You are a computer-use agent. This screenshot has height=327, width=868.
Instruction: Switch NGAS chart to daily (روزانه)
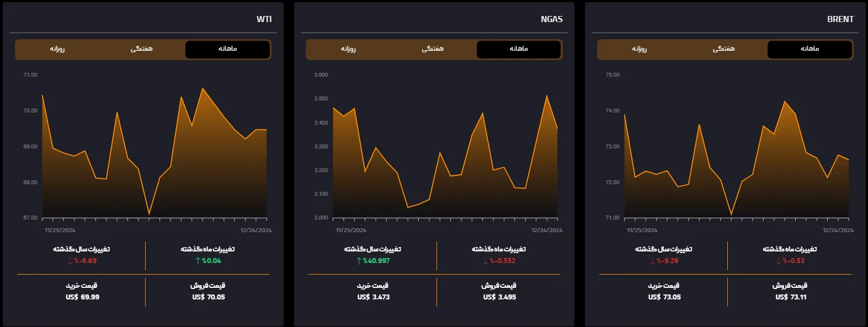click(x=348, y=49)
